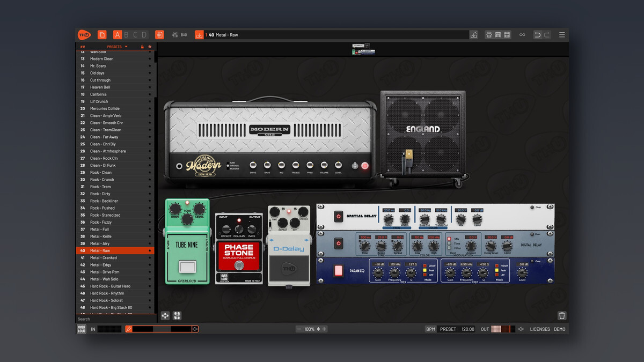
Task: Toggle Digital Delay power button
Action: point(338,243)
